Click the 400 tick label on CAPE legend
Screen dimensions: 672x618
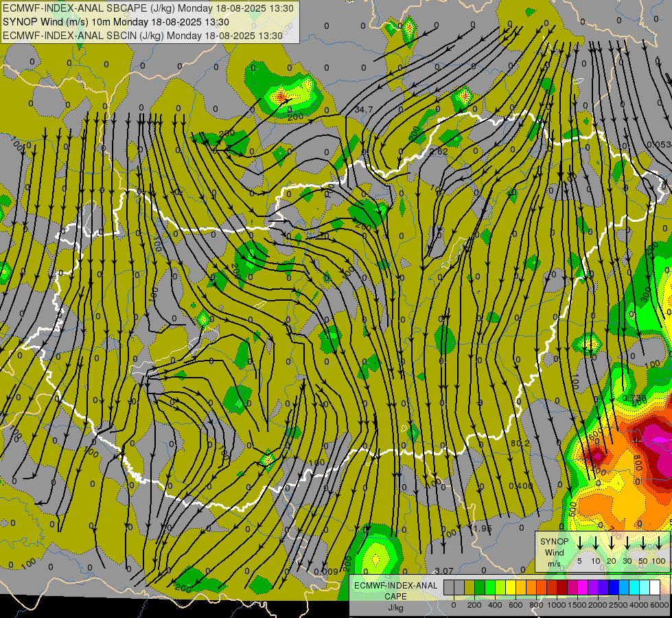pos(495,605)
